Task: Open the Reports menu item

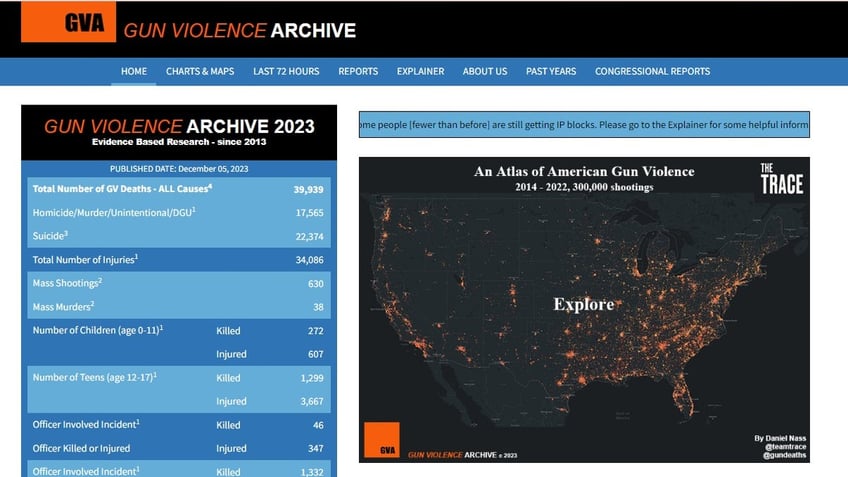Action: (x=358, y=71)
